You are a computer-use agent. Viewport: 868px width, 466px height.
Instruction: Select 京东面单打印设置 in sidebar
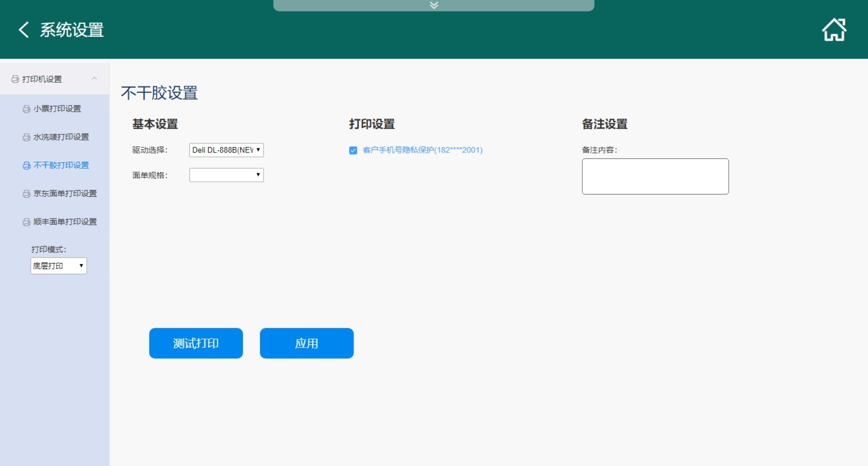65,194
